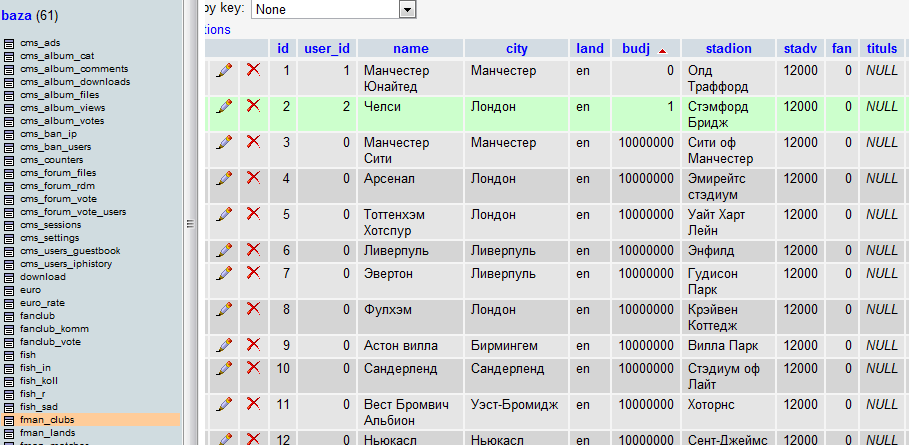Edit Вест Бромвич Альбион row
909x445 pixels.
(224, 404)
